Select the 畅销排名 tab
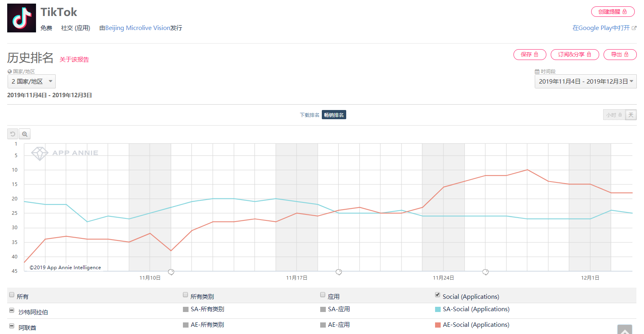Image resolution: width=644 pixels, height=334 pixels. coord(334,115)
